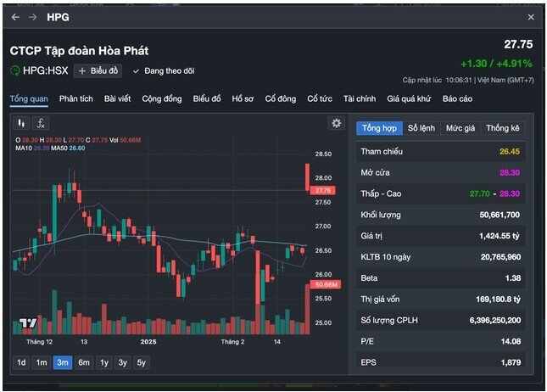547x392 pixels.
Task: Open the Báo cáo tab
Action: point(457,98)
